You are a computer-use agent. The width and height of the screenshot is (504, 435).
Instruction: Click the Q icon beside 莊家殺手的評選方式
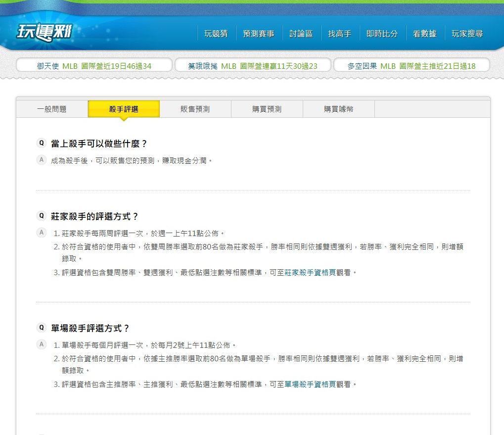pyautogui.click(x=42, y=216)
